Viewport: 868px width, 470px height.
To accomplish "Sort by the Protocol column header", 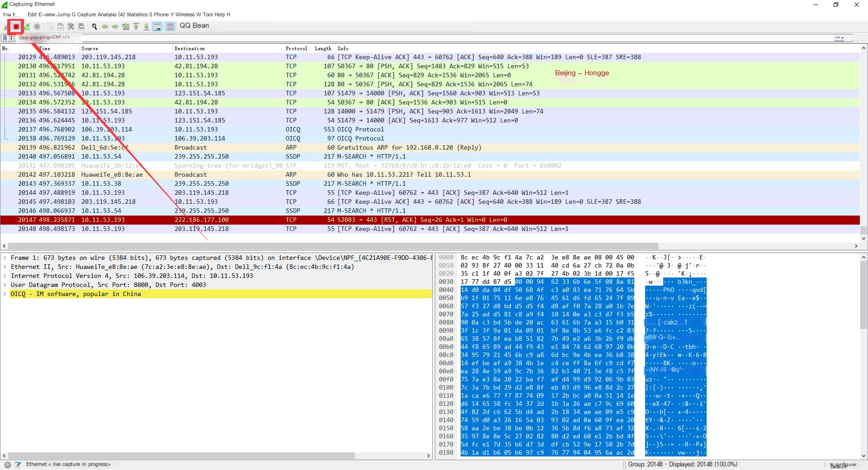I will [x=297, y=48].
